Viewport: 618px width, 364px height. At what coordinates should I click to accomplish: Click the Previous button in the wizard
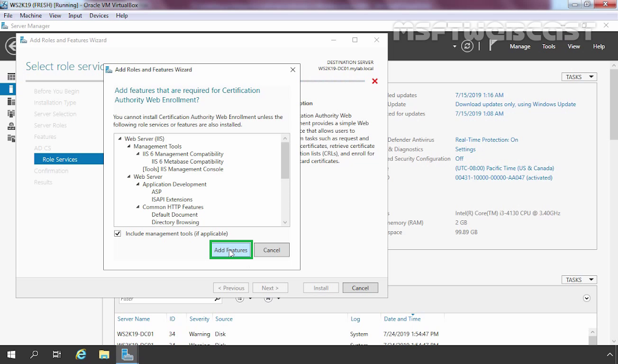(x=231, y=288)
